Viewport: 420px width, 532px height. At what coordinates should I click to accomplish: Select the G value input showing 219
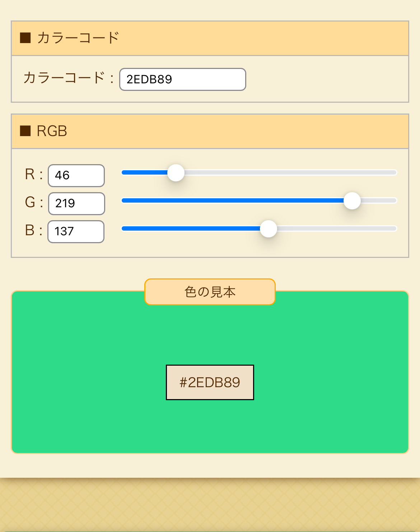tap(76, 204)
